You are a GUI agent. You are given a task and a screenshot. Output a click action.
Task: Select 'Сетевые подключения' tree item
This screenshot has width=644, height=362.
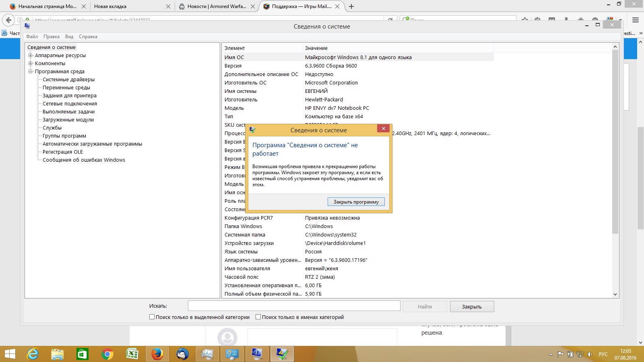point(70,104)
